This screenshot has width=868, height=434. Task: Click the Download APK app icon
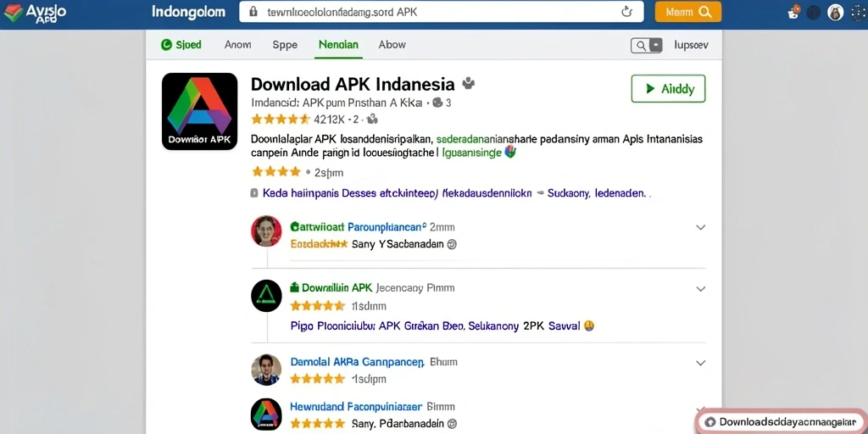point(199,111)
